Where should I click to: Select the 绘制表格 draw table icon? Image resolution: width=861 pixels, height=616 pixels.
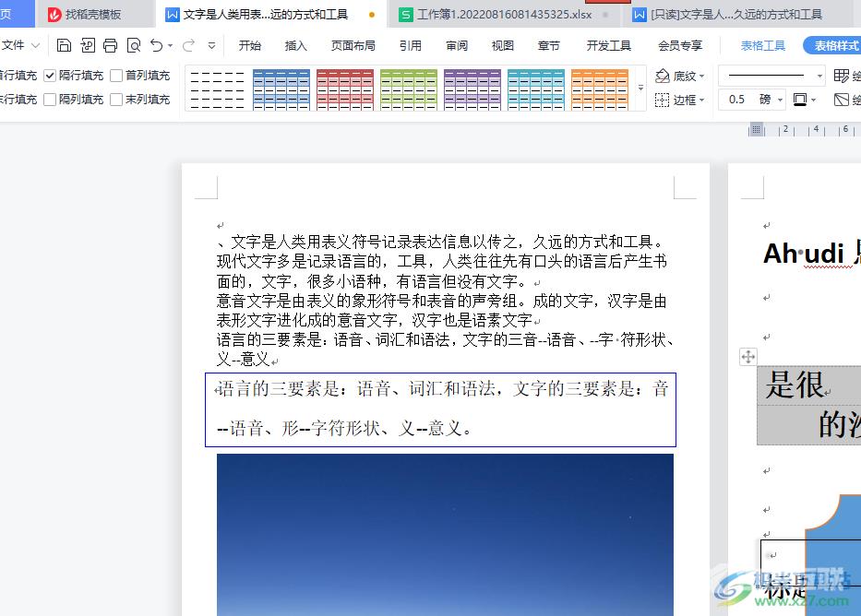[842, 76]
